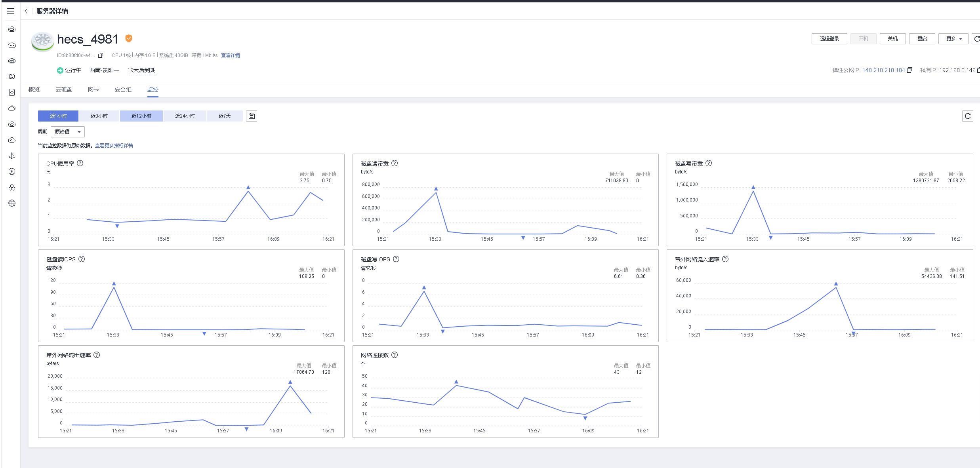Click the 远程登录 button

pyautogui.click(x=829, y=39)
